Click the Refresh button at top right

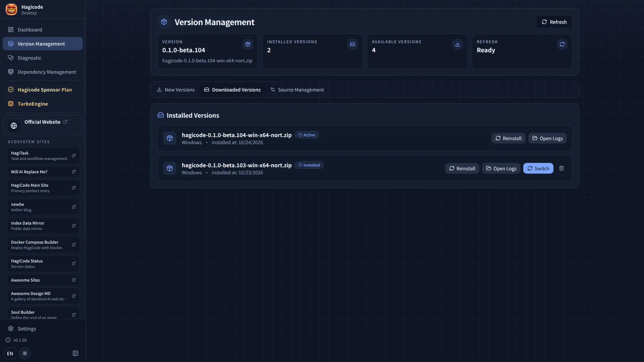(554, 22)
